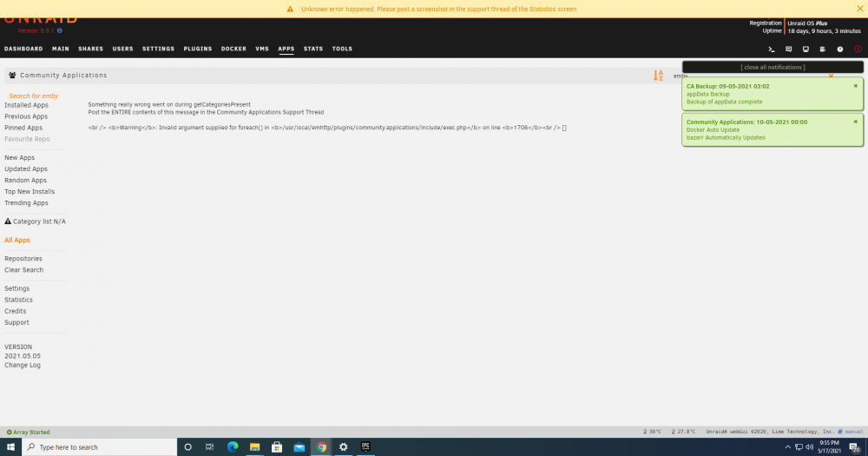
Task: Switch to Chrome on the taskbar
Action: coord(321,447)
